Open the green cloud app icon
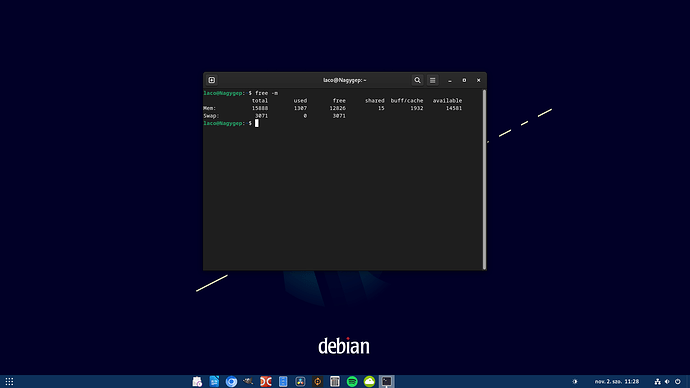 click(369, 381)
